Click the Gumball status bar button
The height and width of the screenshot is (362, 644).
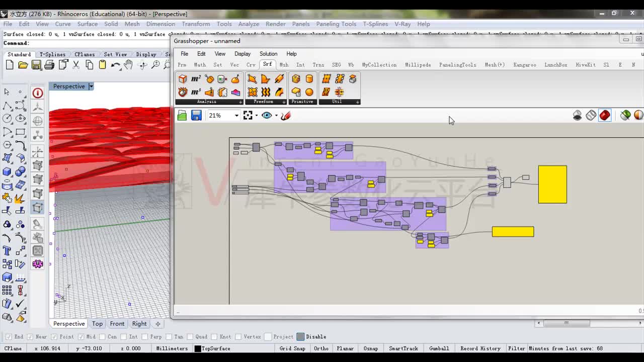pos(439,348)
